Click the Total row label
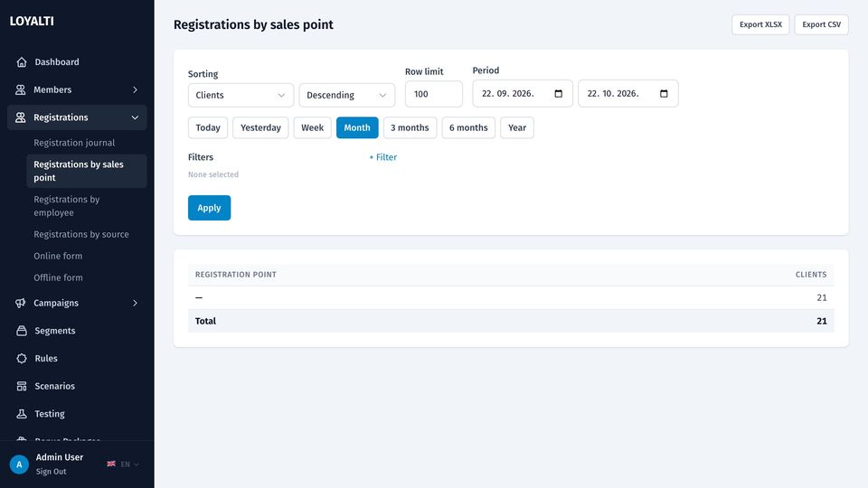The width and height of the screenshot is (868, 488). [x=205, y=321]
